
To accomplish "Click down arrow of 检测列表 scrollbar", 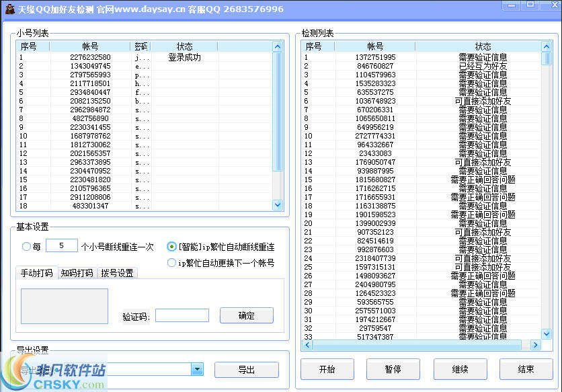I will click(x=547, y=334).
